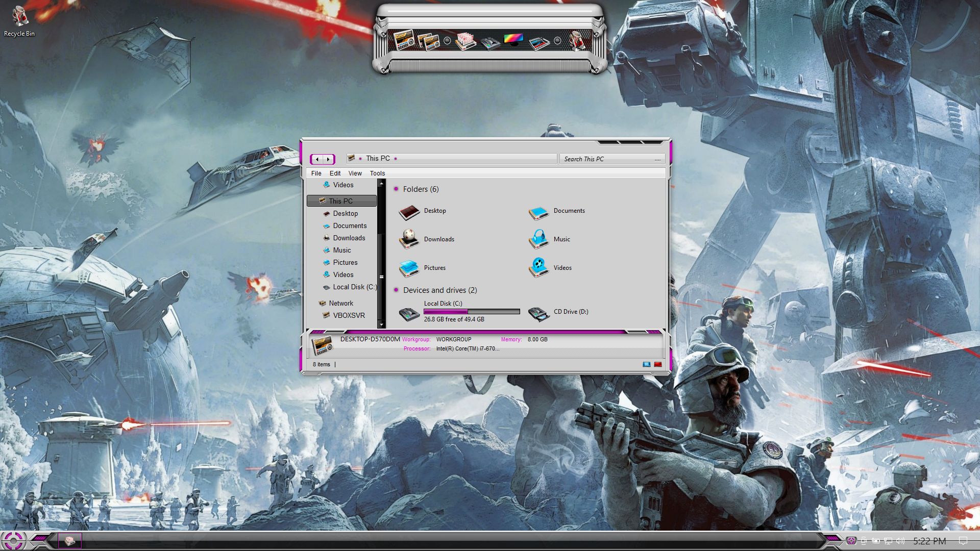The width and height of the screenshot is (980, 551).
Task: Click the first computer icon in the dock
Action: tap(403, 40)
